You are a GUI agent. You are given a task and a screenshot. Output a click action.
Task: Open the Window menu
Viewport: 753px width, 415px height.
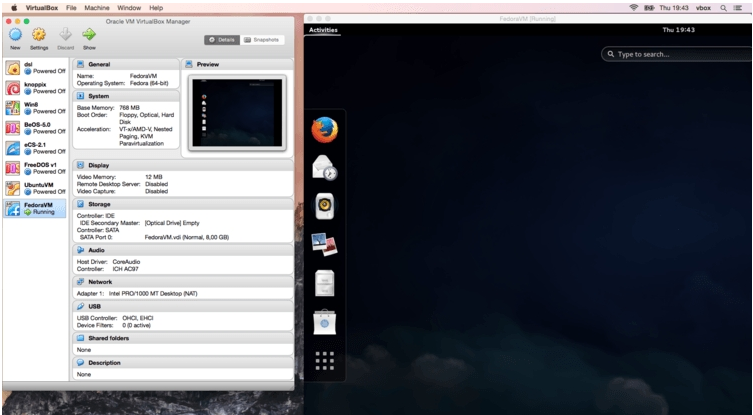click(x=129, y=8)
